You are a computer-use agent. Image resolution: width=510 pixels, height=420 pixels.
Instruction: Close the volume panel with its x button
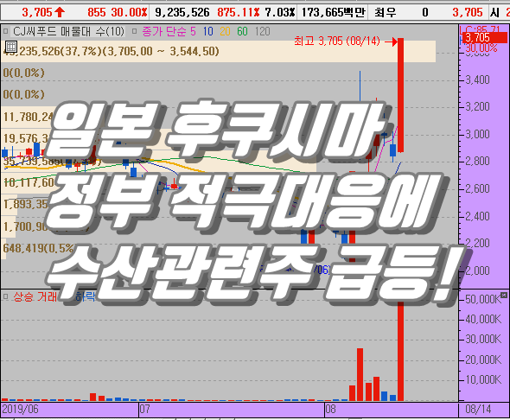[x=503, y=295]
